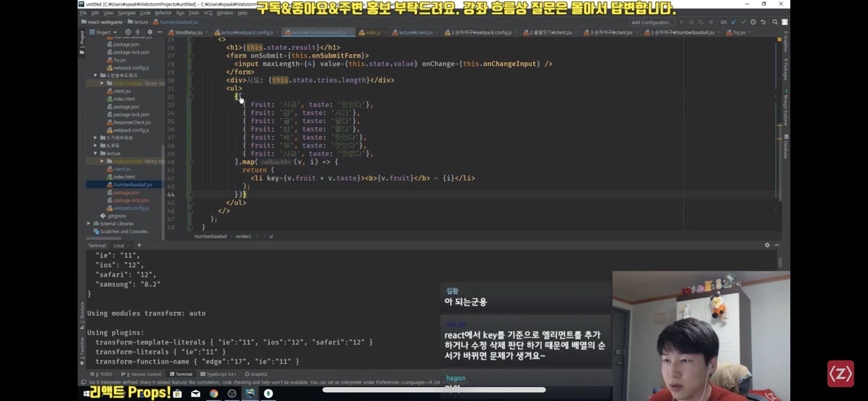Open the Project view dropdown
Viewport: 868px width, 401px height.
coord(103,32)
